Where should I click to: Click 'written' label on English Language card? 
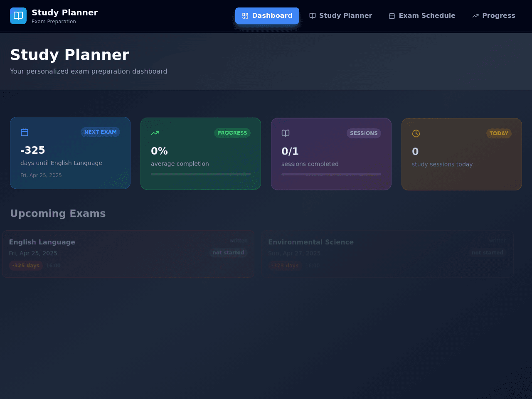point(239,241)
